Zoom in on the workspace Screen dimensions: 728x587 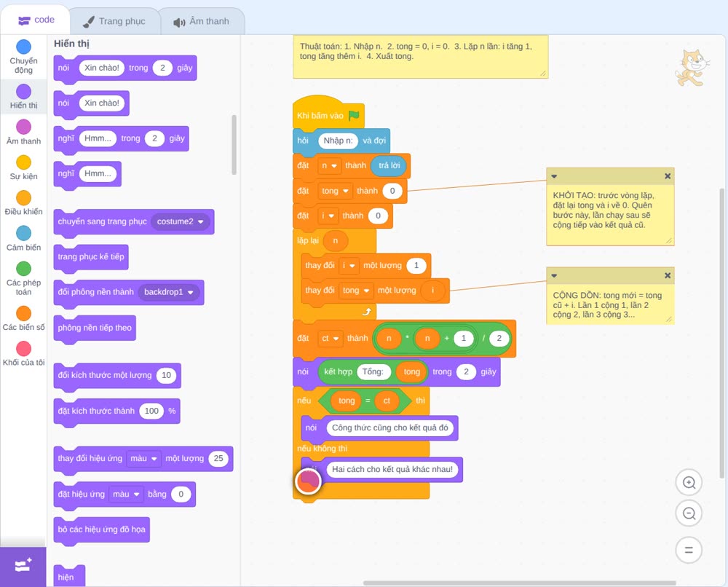coord(689,483)
